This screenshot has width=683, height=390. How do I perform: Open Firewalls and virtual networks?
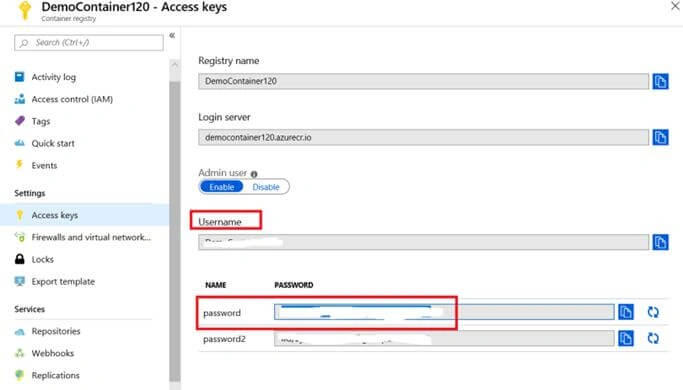pos(91,237)
